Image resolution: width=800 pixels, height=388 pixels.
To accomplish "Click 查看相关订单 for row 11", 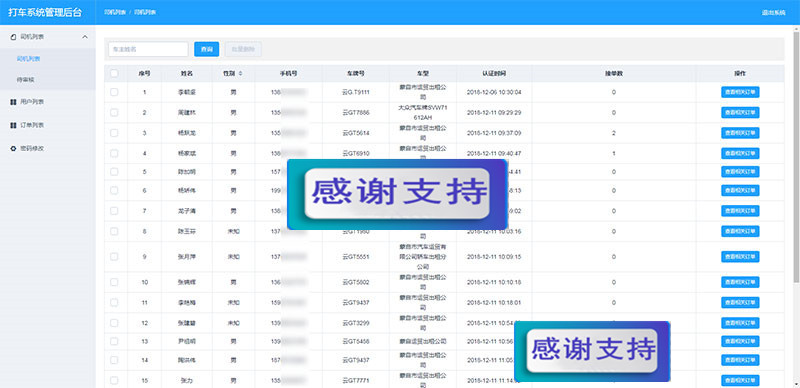I will pos(740,303).
